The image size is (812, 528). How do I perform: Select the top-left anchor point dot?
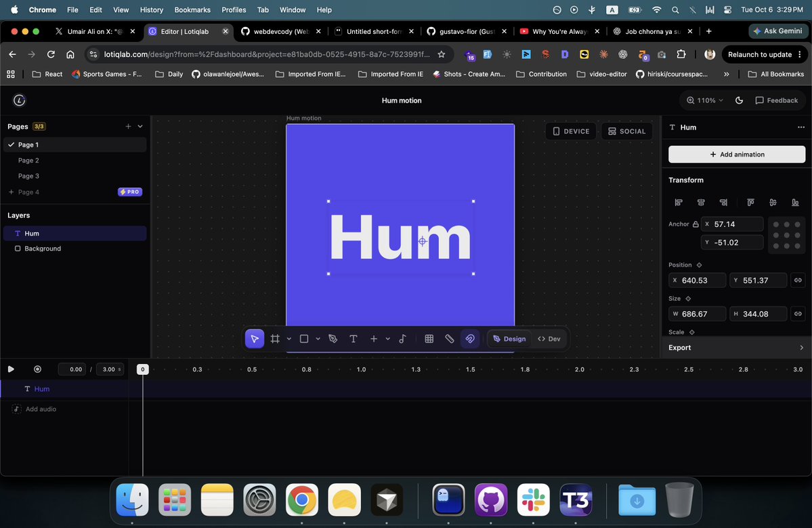[775, 224]
